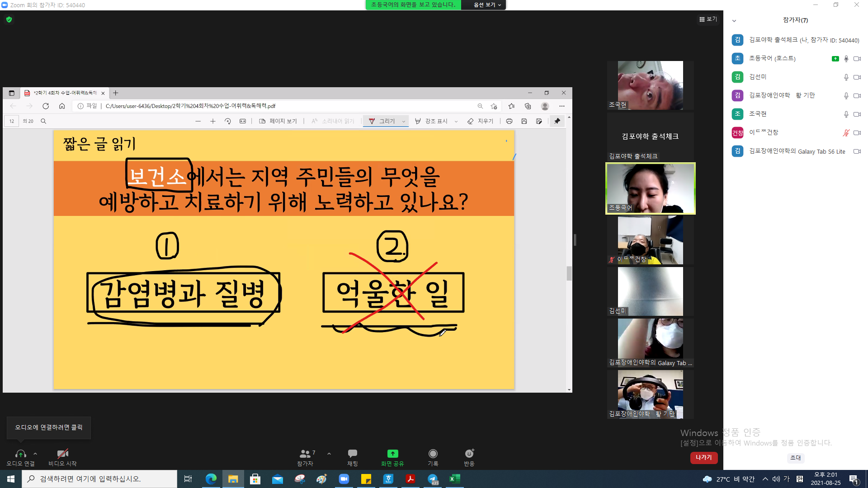The image size is (868, 488).
Task: Open the Zoom chat panel
Action: [x=353, y=457]
